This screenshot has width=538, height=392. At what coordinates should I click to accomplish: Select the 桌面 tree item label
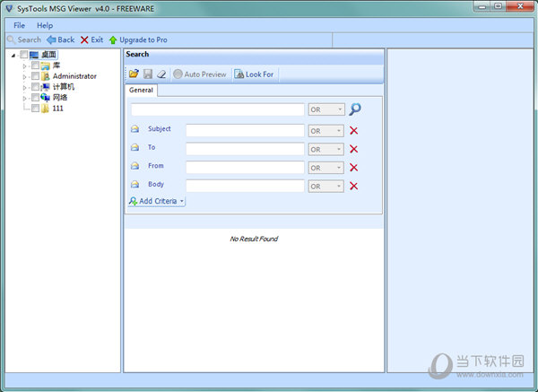coord(48,55)
